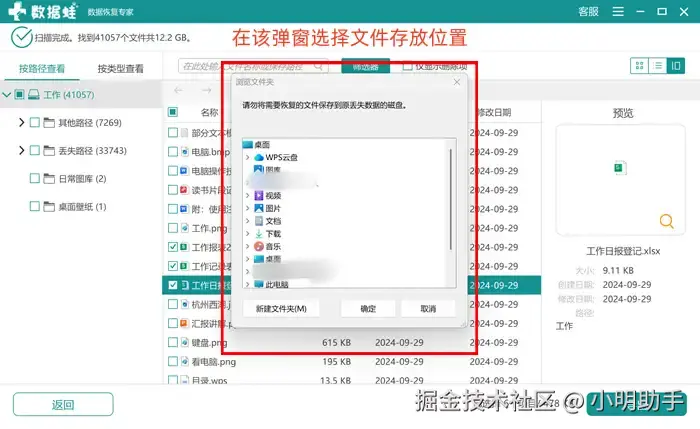Click the 工作日报登记.xlsx preview filename

tap(623, 251)
